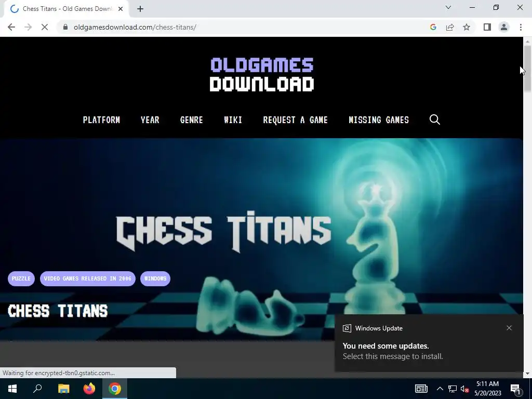Viewport: 532px width, 399px height.
Task: Select Video Games Released in 2006 tag
Action: (87, 278)
